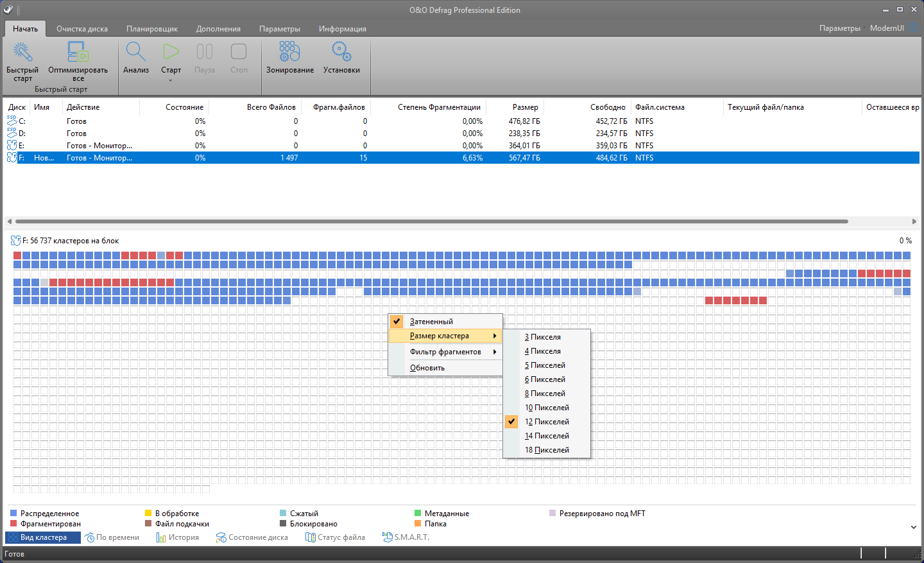Open the dropdown arrow under Старт
The height and width of the screenshot is (563, 924).
pos(171,81)
